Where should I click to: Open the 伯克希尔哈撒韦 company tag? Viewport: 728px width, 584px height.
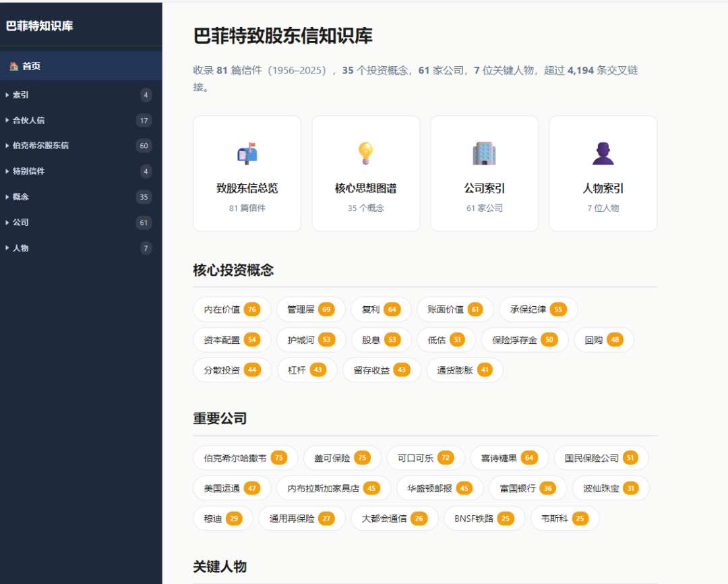pos(245,458)
